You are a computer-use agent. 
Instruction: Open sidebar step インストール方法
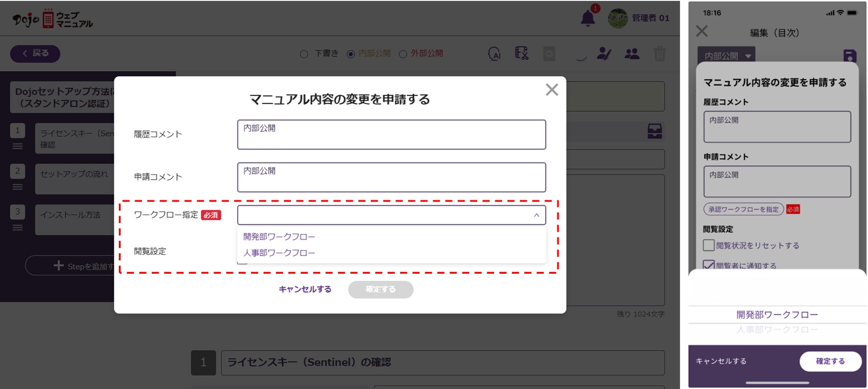pyautogui.click(x=75, y=220)
